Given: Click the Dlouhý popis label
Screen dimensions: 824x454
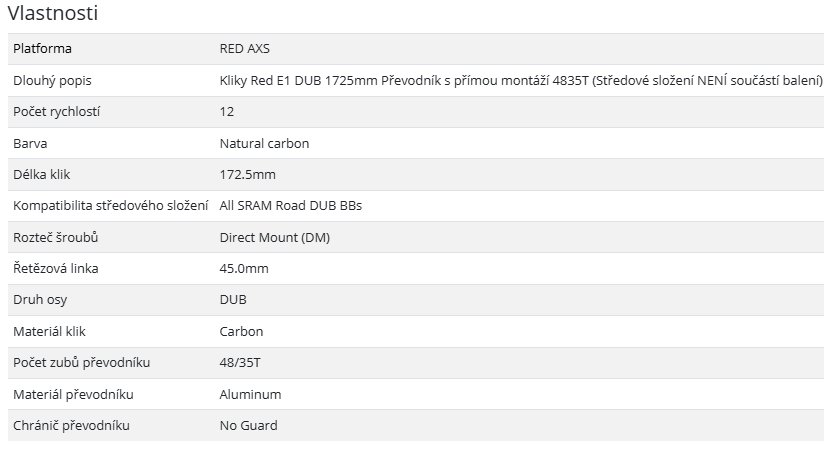Looking at the screenshot, I should (x=52, y=80).
